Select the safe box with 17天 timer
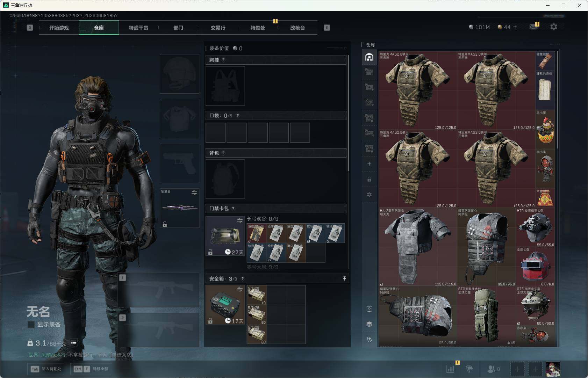The height and width of the screenshot is (378, 588). coord(225,305)
